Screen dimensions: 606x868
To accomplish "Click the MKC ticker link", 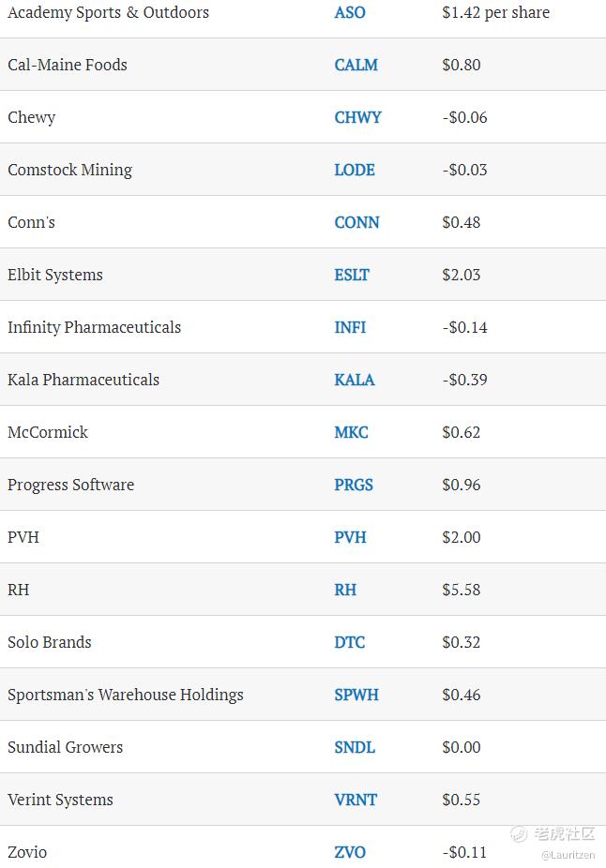I will pyautogui.click(x=351, y=432).
